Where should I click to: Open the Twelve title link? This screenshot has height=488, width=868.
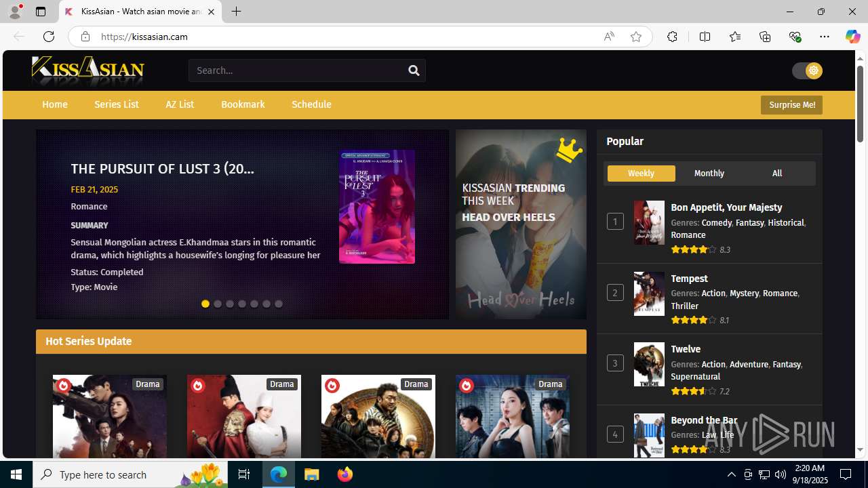(x=686, y=349)
